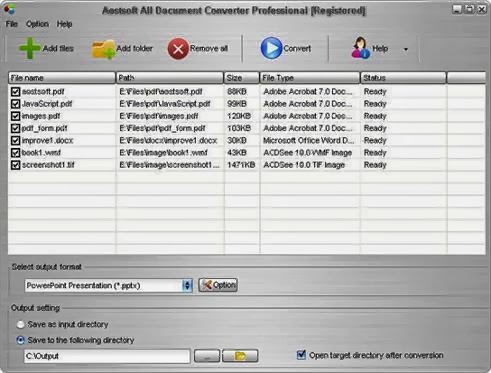Screen dimensions: 491x373
Task: Open format Option settings button
Action: (218, 285)
